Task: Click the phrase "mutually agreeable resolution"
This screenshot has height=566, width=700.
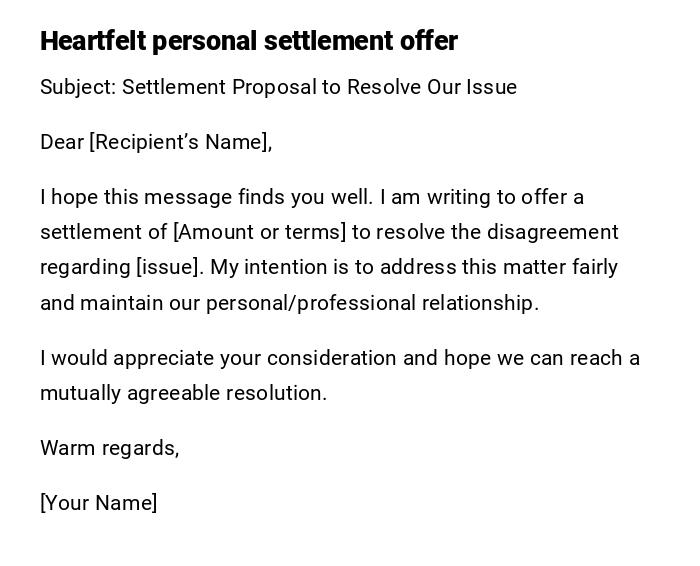Action: pyautogui.click(x=183, y=393)
